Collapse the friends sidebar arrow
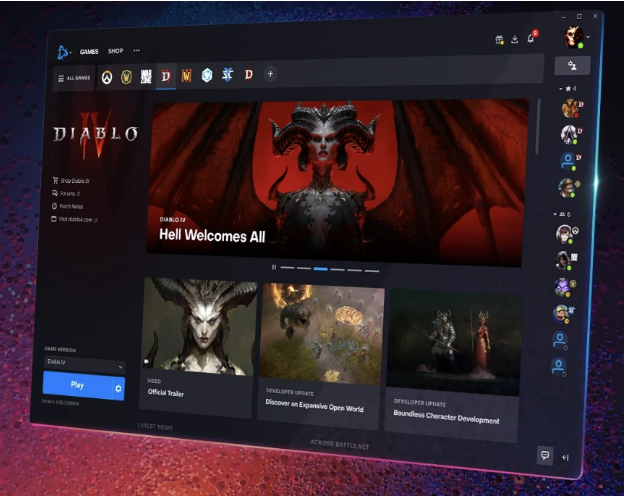The height and width of the screenshot is (496, 626). (565, 458)
